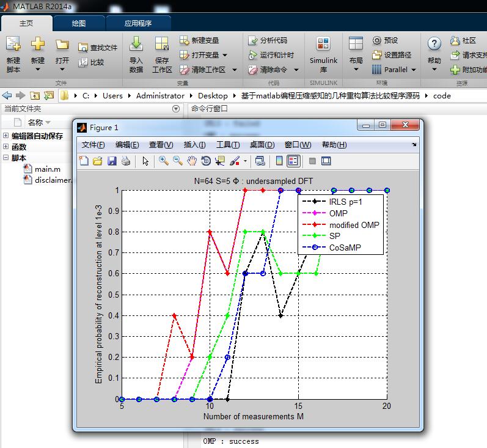Image resolution: width=487 pixels, height=448 pixels.
Task: Open 工具(T) menu in Figure 1
Action: [228, 145]
